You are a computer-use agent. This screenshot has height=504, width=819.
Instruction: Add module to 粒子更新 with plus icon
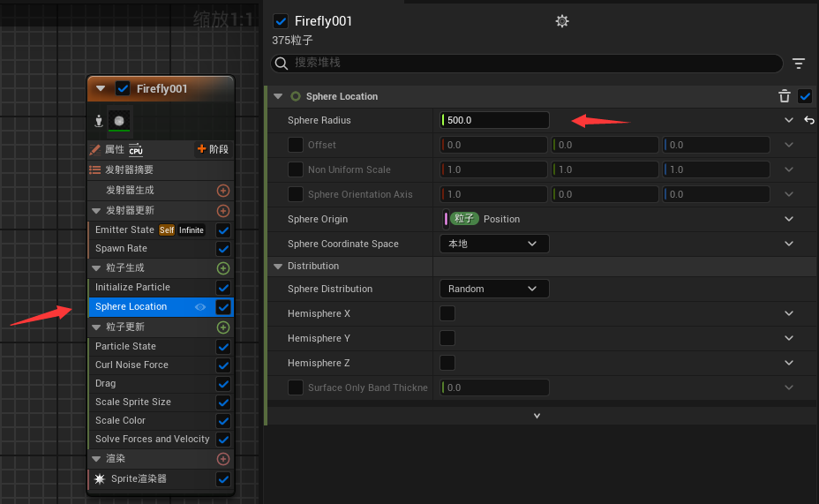(223, 327)
